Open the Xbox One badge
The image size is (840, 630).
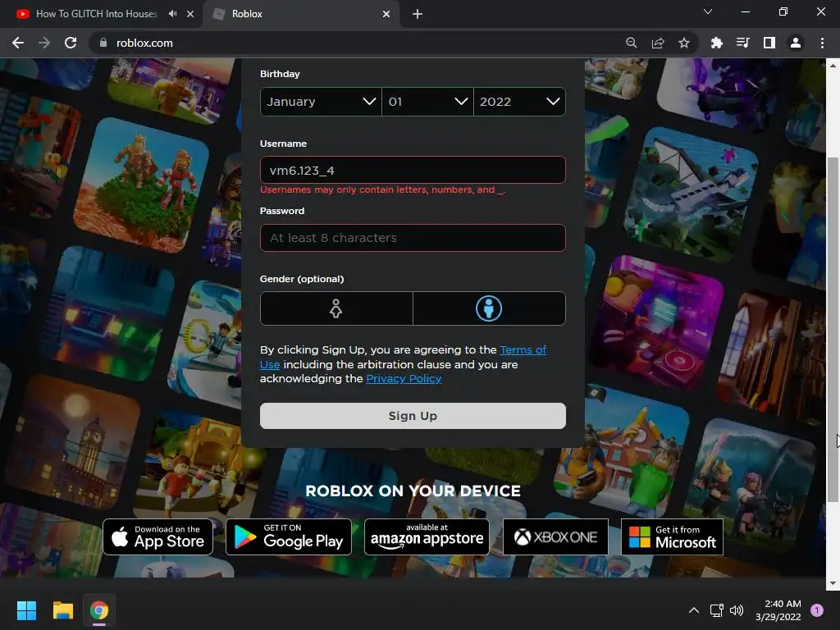(x=555, y=536)
